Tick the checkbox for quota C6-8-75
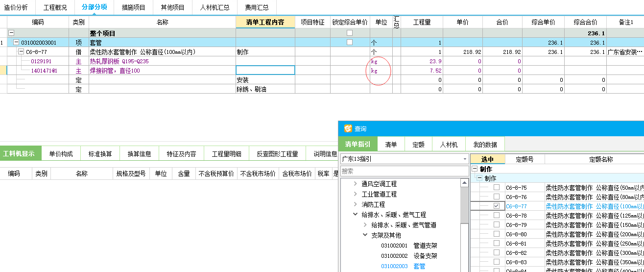This screenshot has width=644, height=272. point(497,187)
